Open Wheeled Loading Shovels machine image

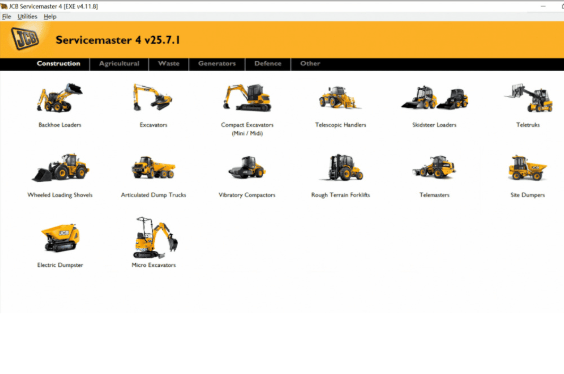coord(60,168)
